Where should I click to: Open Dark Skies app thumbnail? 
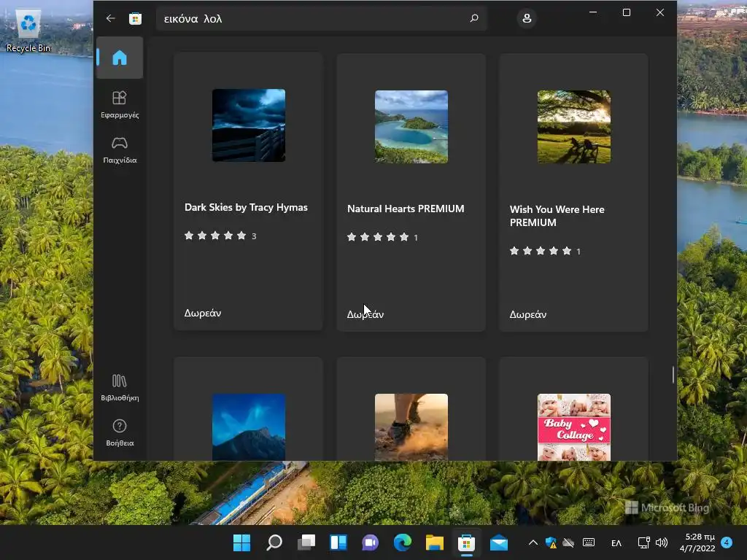[x=249, y=125]
